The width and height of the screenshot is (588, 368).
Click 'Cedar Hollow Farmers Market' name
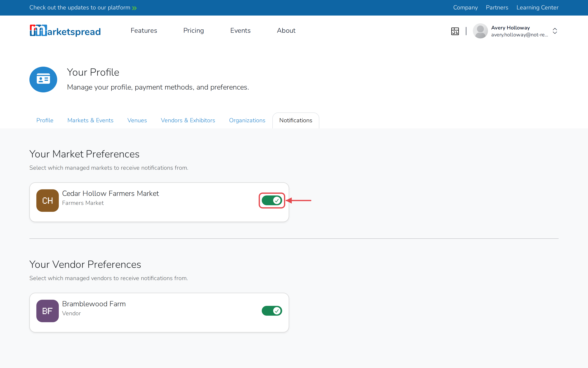tap(110, 193)
